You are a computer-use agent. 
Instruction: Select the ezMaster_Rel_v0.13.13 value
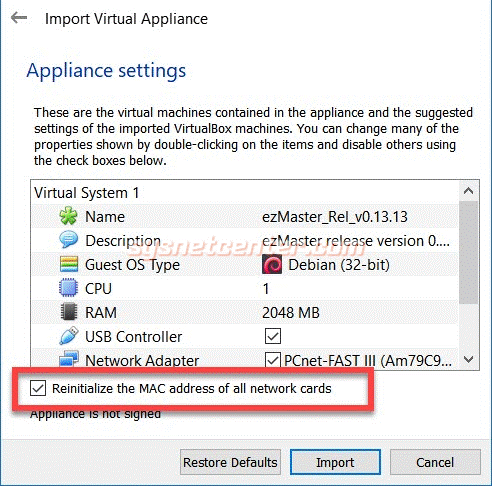335,217
